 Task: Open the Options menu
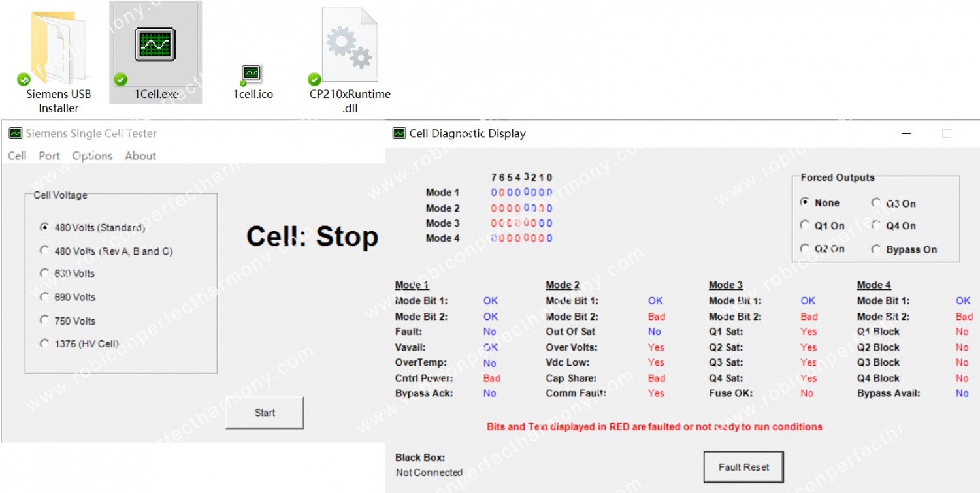(92, 156)
